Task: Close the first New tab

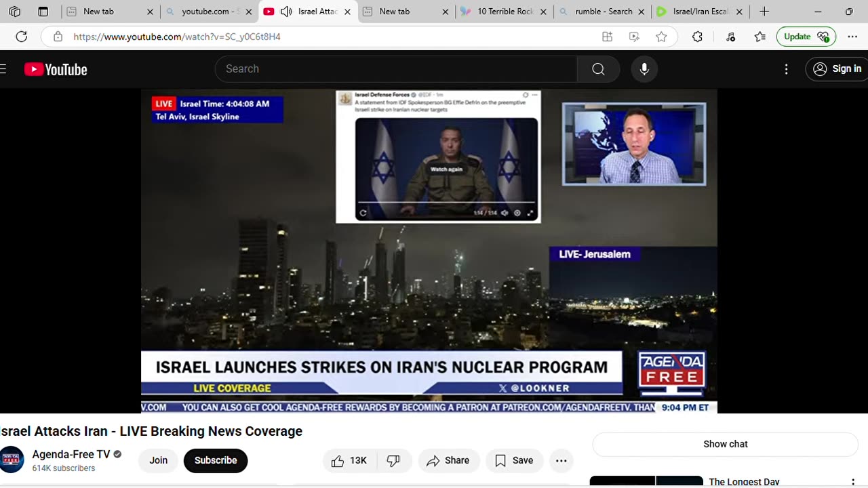Action: [x=151, y=12]
